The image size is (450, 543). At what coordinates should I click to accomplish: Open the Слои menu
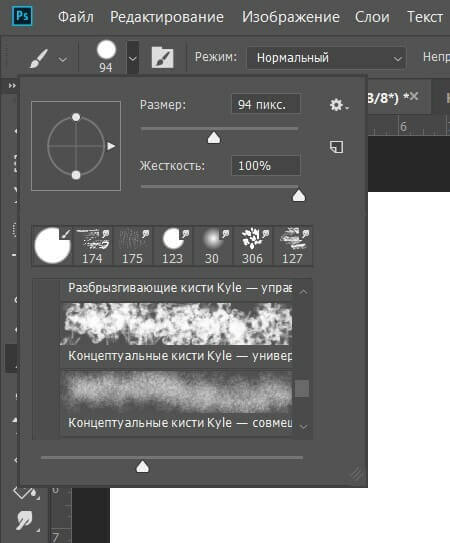pos(372,17)
